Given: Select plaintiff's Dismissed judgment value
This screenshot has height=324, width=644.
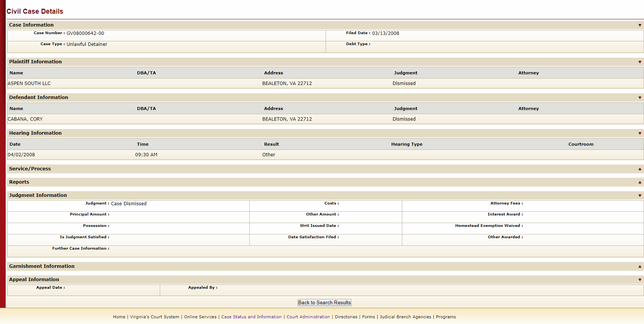Looking at the screenshot, I should coord(404,83).
